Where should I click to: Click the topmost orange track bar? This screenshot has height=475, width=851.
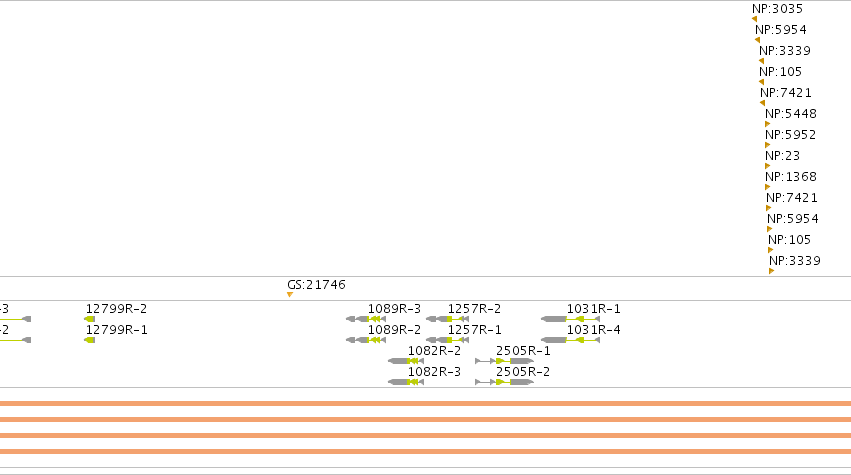[x=426, y=403]
